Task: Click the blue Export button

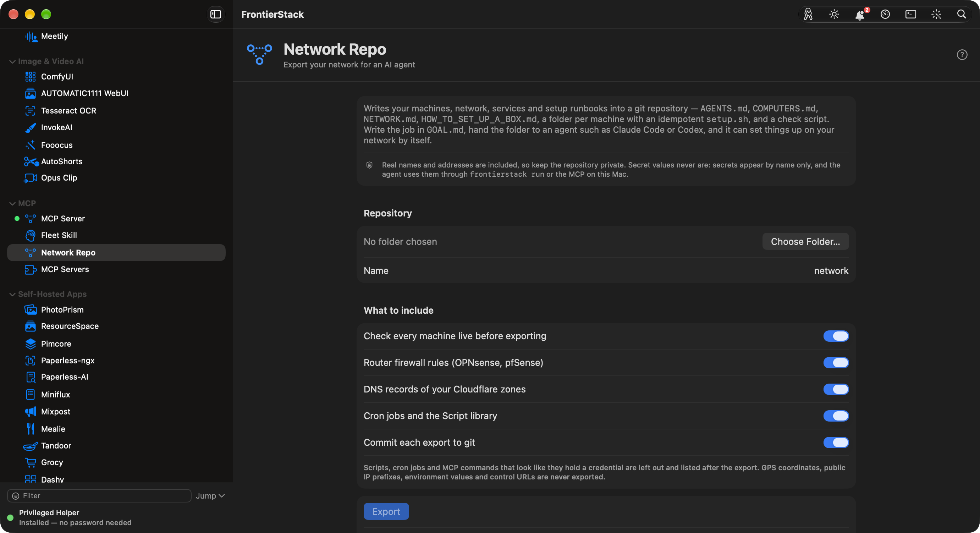Action: tap(386, 512)
